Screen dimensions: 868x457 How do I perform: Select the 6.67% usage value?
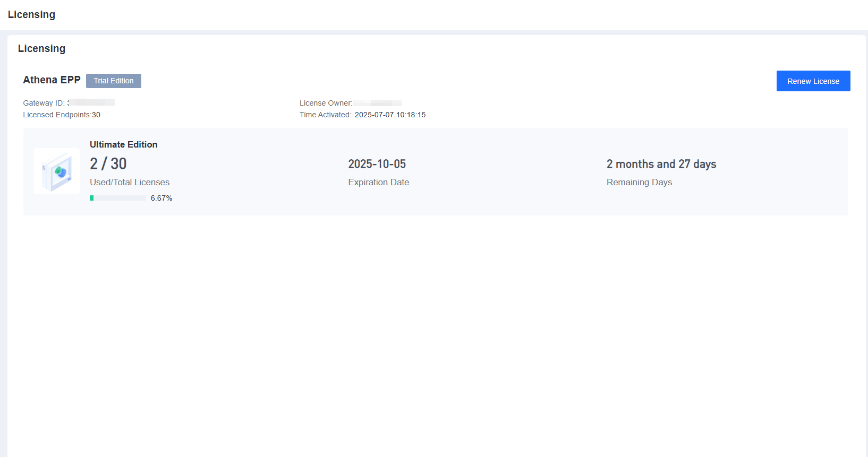161,198
